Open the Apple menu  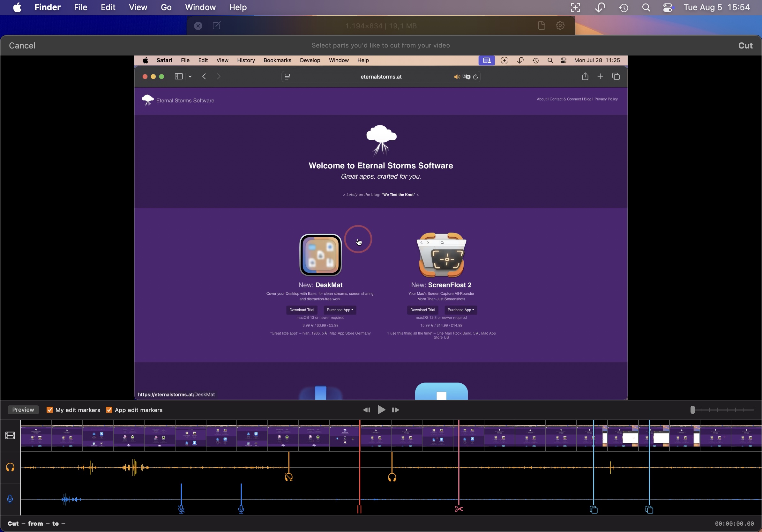[x=17, y=7]
